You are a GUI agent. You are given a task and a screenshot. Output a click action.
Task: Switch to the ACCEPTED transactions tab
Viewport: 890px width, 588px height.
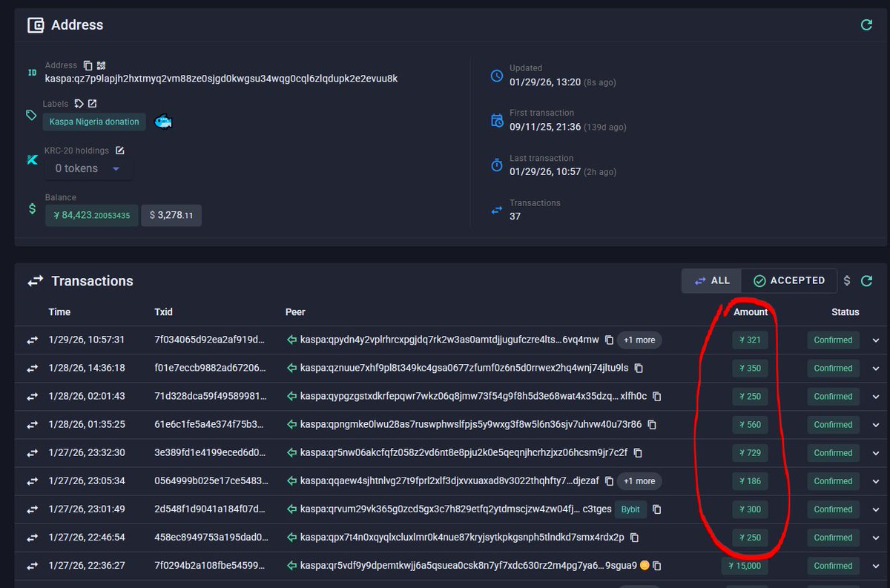(789, 281)
